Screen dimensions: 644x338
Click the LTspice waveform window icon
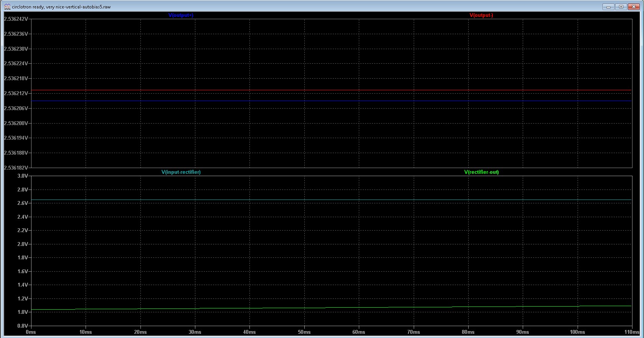(7, 7)
